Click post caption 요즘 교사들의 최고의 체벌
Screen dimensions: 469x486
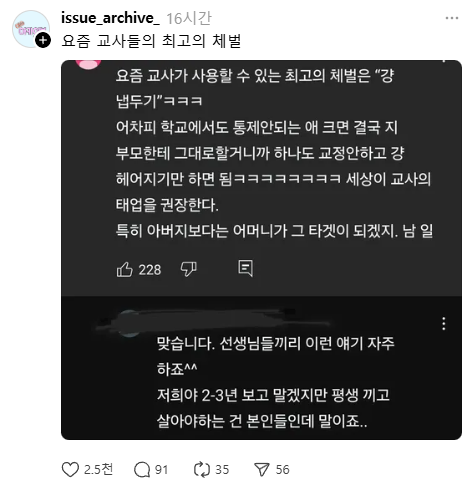pyautogui.click(x=151, y=41)
